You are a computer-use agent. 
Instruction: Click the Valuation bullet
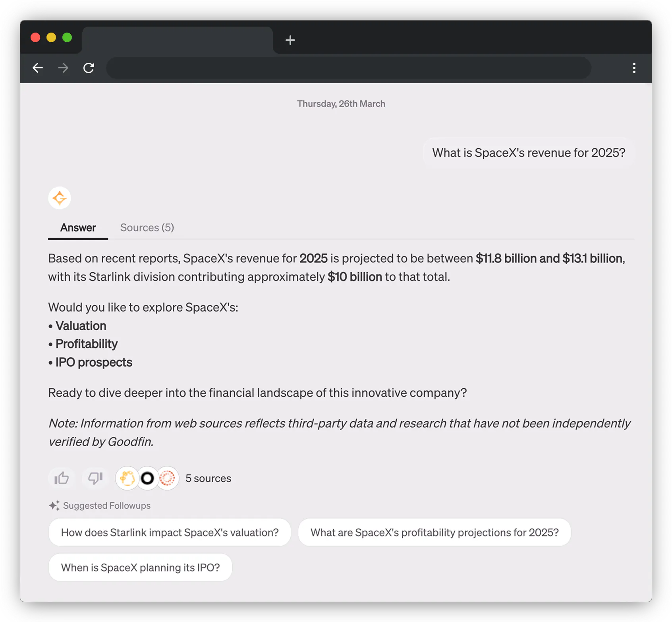coord(81,326)
